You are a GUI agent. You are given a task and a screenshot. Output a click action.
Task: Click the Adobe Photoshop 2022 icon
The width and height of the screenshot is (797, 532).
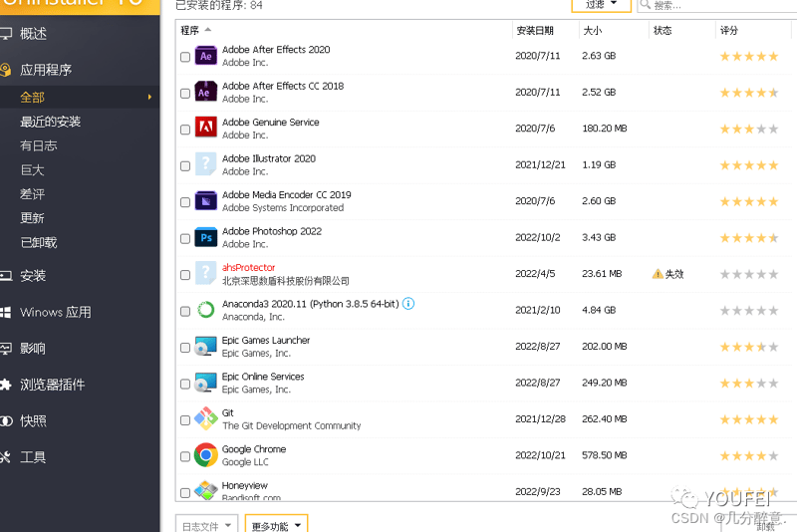pos(206,237)
